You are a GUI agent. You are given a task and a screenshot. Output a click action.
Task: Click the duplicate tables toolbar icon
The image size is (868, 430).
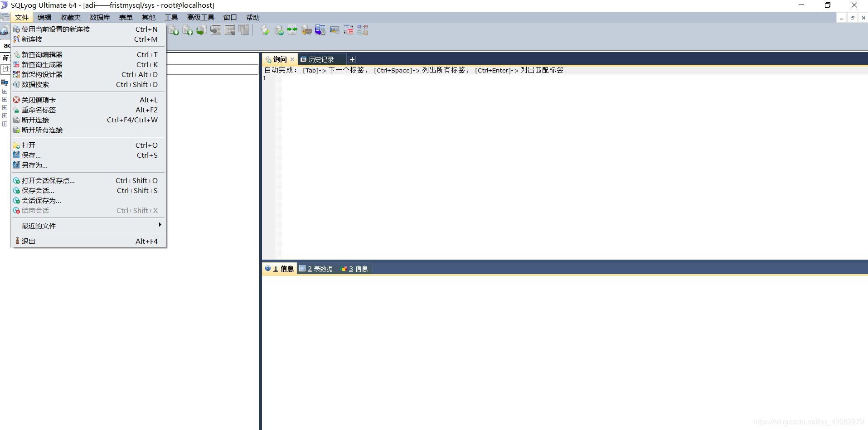(x=244, y=30)
